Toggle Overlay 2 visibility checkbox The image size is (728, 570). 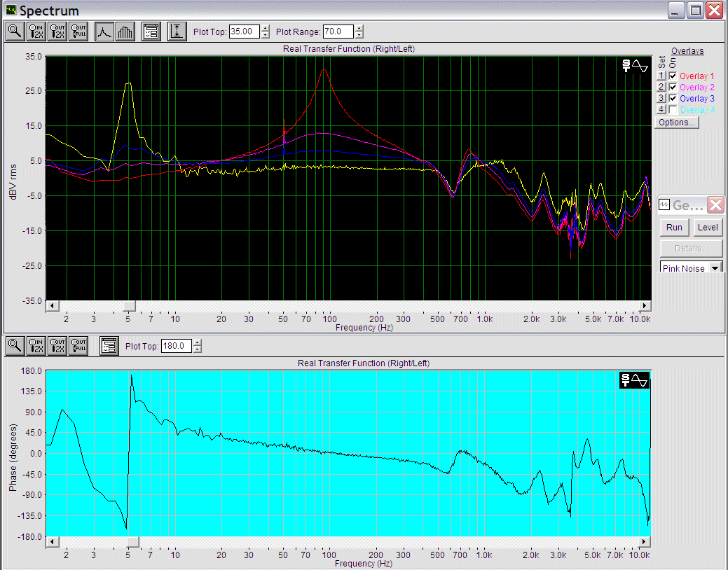point(673,87)
